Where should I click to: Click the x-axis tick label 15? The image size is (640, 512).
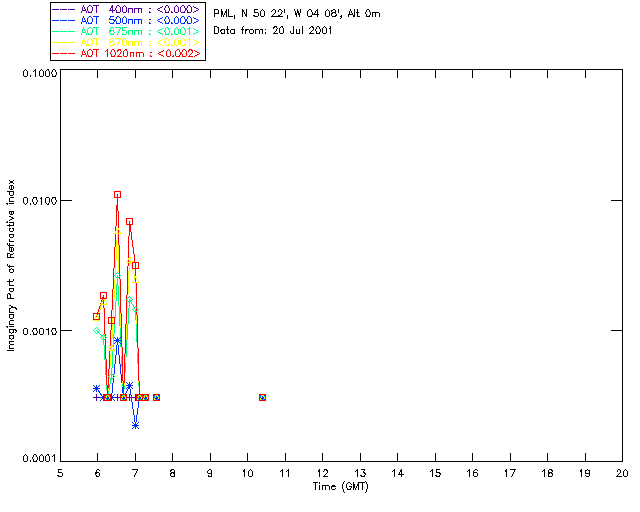(435, 473)
